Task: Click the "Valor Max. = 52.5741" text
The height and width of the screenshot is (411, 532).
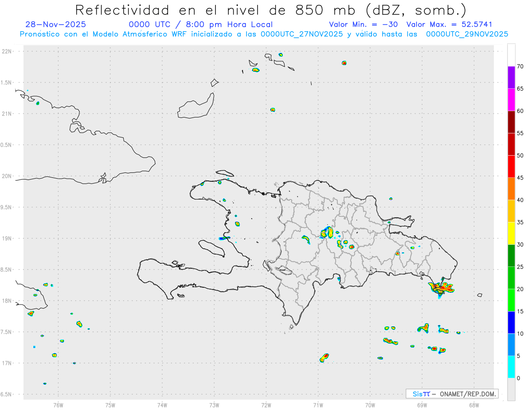Action: click(x=449, y=24)
